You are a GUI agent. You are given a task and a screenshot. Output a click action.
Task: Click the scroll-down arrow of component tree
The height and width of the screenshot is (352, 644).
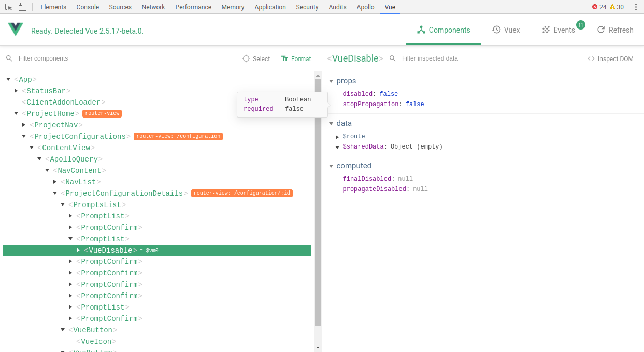click(x=318, y=348)
